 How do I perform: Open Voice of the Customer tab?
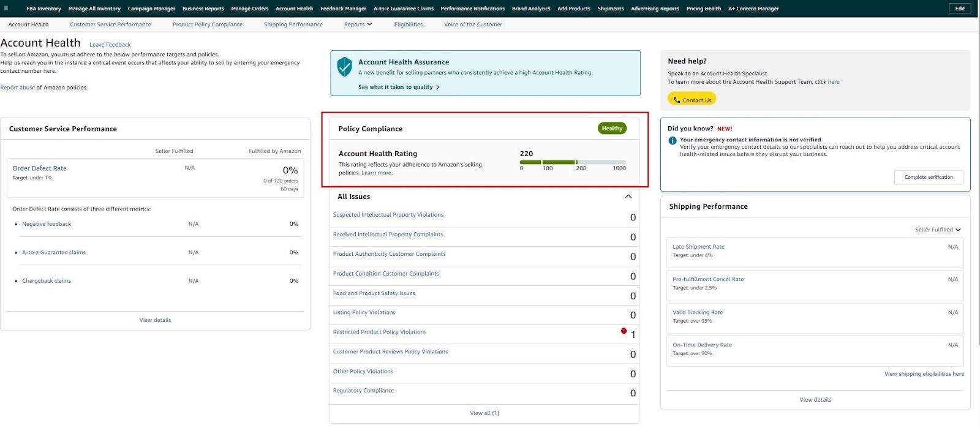(x=473, y=24)
